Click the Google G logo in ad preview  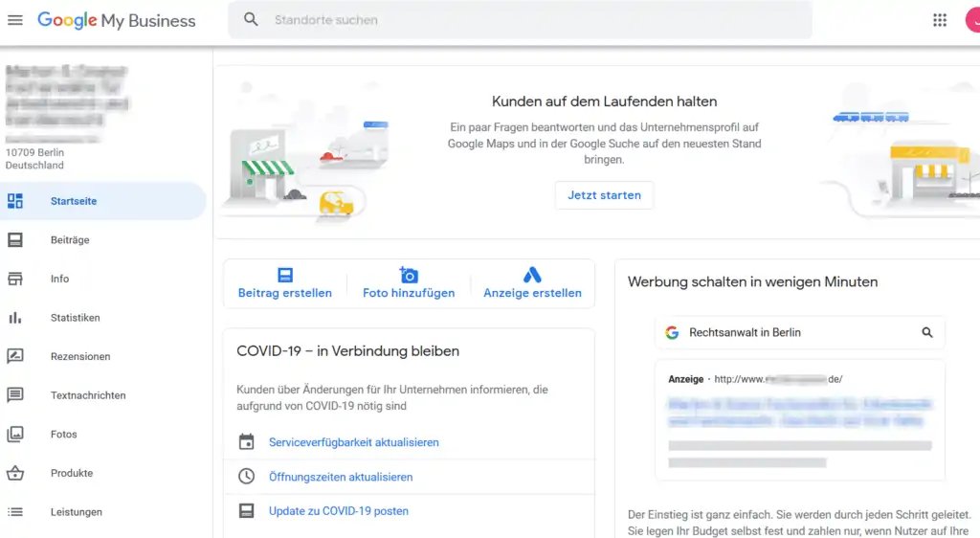tap(672, 332)
